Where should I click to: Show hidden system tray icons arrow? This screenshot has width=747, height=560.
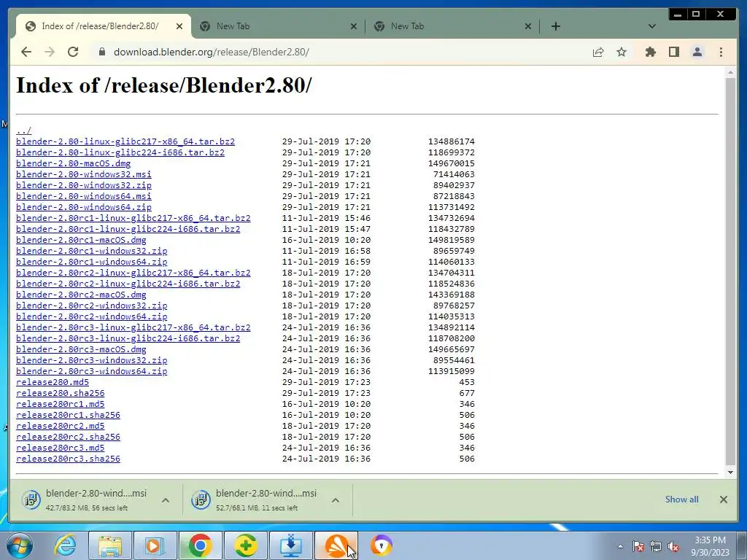click(620, 547)
